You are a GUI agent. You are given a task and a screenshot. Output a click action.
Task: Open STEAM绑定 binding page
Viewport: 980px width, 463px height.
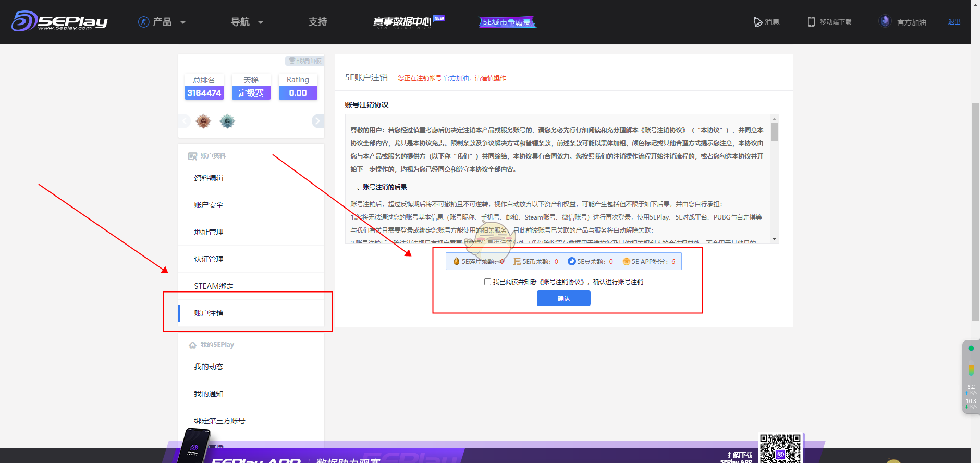click(x=251, y=286)
